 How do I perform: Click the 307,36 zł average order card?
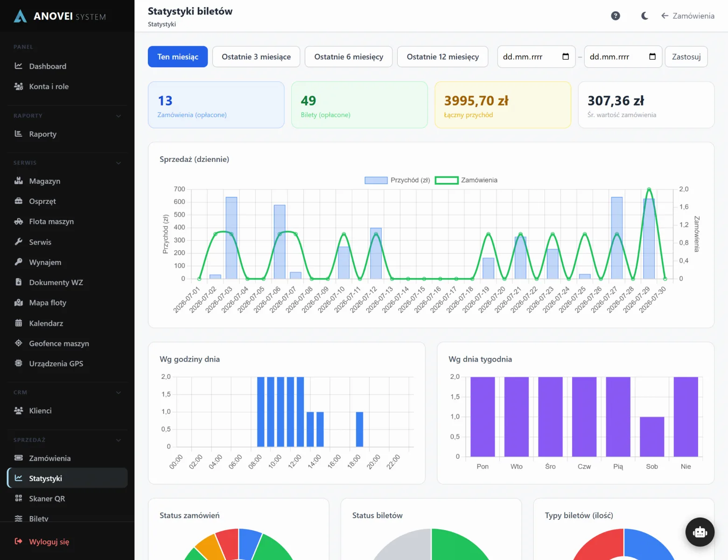pos(646,105)
